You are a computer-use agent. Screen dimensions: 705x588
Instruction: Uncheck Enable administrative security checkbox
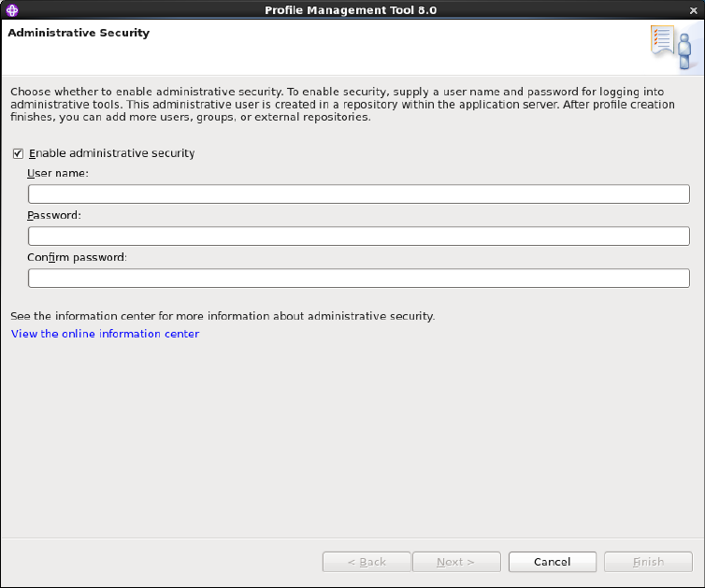point(18,153)
